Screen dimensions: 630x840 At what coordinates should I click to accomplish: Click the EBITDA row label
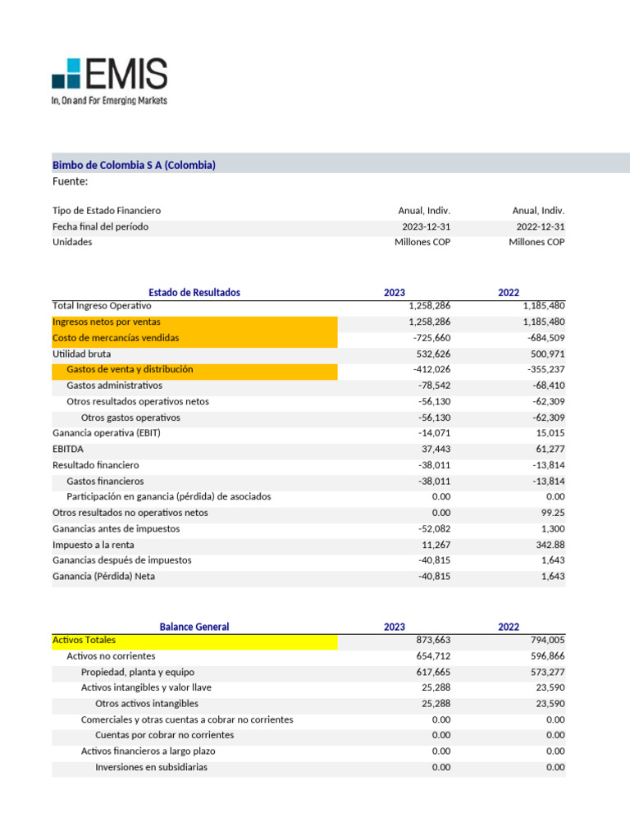coord(68,449)
